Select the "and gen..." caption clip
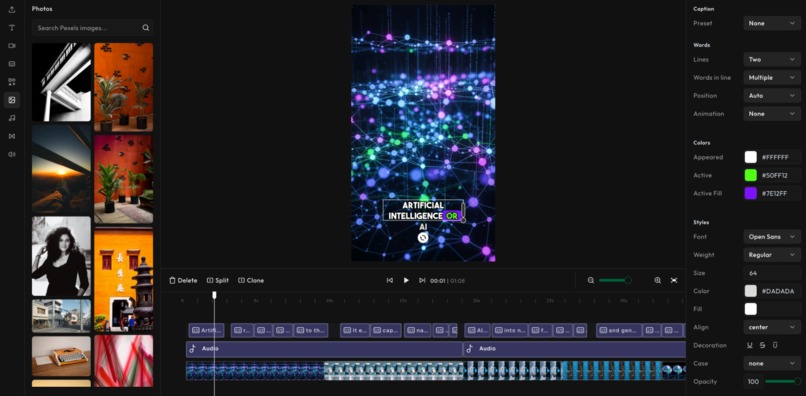 click(619, 330)
